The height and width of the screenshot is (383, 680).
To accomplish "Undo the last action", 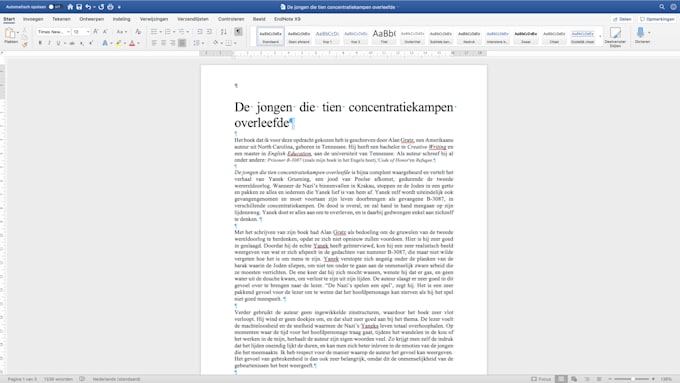I will (88, 7).
